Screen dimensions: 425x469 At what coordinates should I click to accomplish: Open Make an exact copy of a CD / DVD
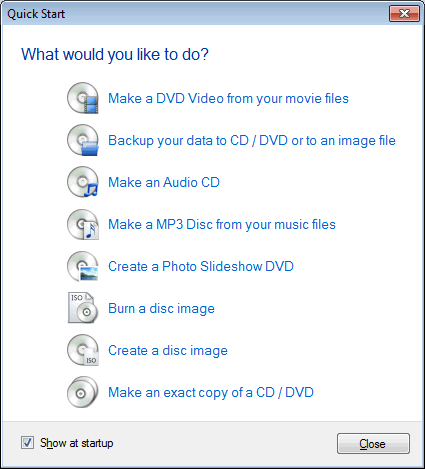(x=211, y=393)
